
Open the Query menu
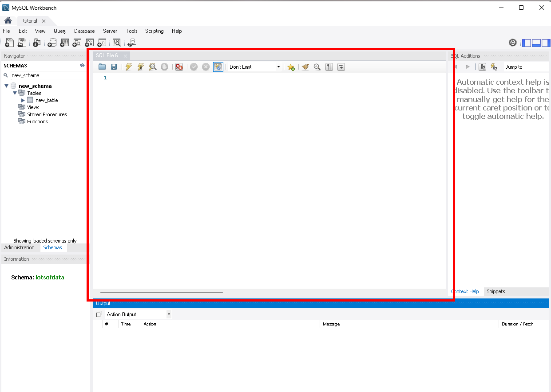60,31
